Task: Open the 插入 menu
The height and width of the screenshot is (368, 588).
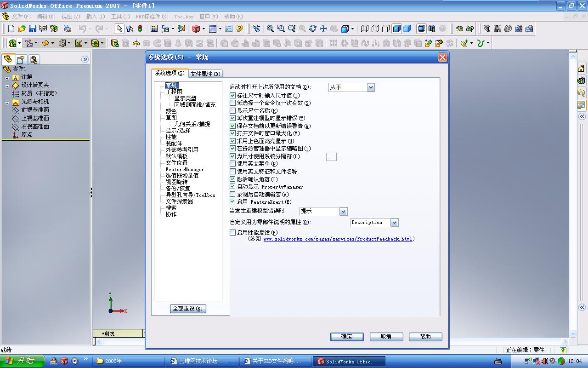Action: coord(96,17)
